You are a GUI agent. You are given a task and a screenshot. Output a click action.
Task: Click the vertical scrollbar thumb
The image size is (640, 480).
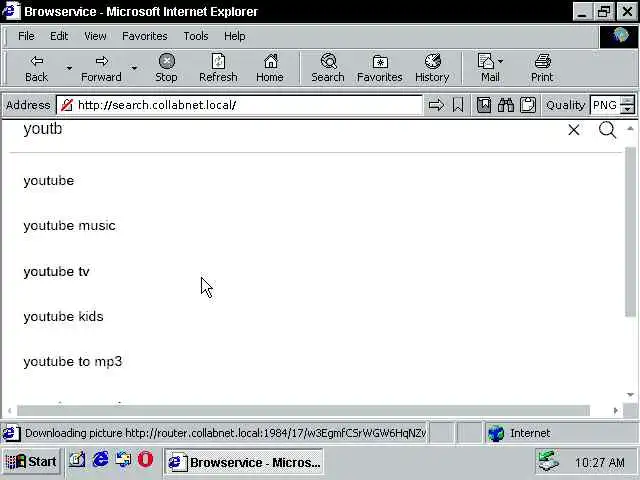point(631,232)
